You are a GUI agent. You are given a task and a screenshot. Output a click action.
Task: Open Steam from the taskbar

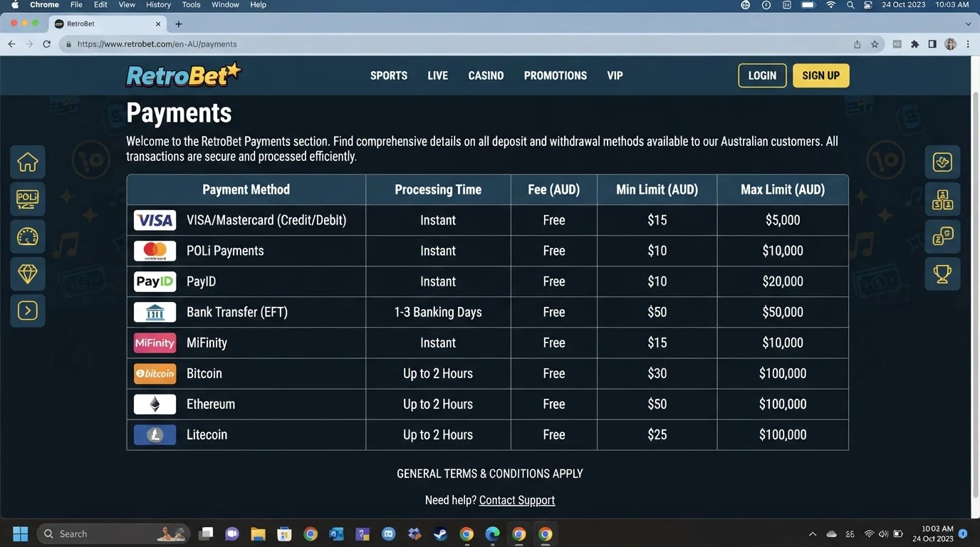tap(440, 533)
